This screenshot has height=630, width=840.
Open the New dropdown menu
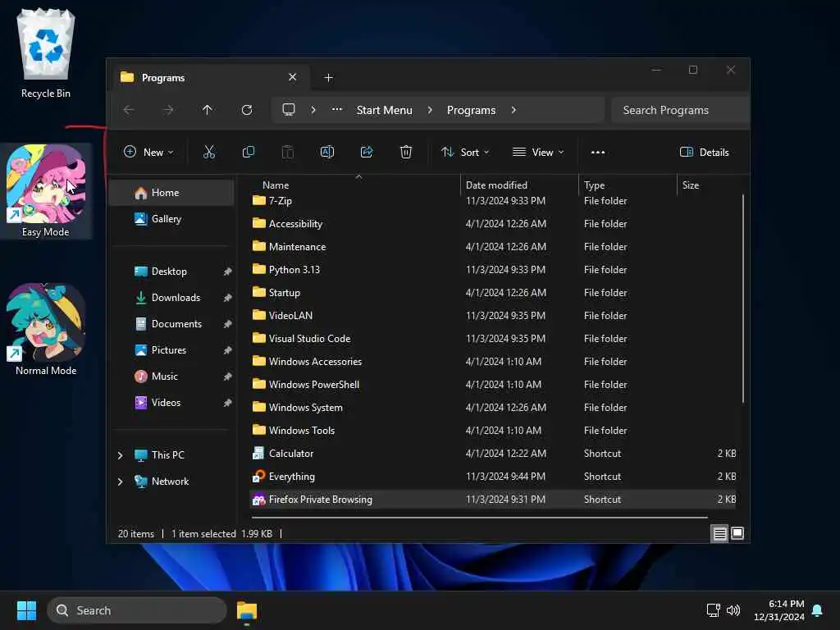coord(148,152)
